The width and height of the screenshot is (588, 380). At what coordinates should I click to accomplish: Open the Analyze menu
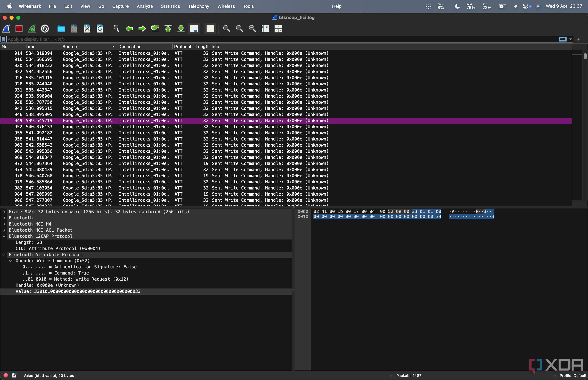(x=145, y=6)
